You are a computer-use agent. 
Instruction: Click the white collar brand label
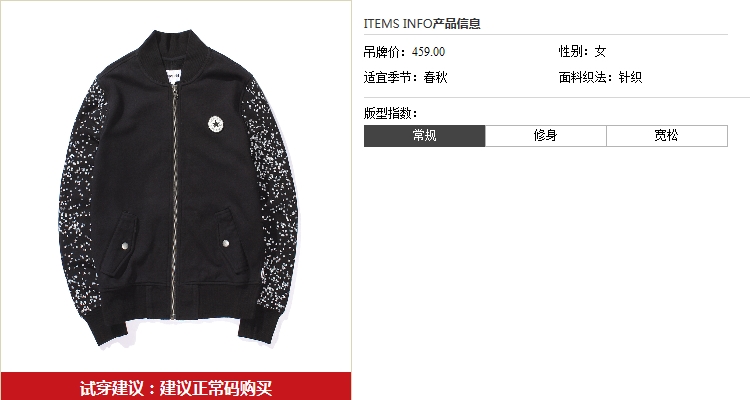pyautogui.click(x=172, y=76)
